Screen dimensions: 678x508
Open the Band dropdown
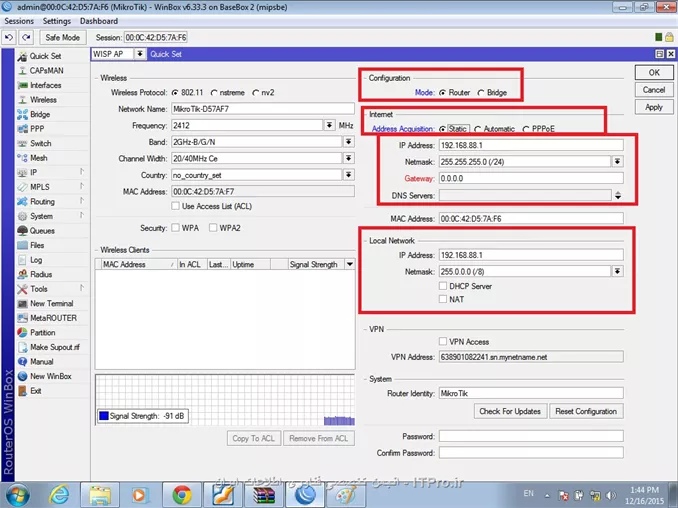349,141
